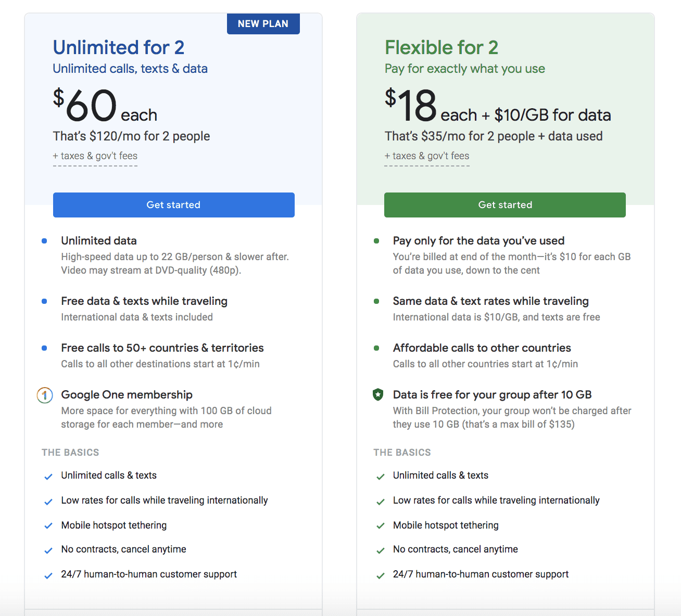Click the green bullet beside Same data & text rates while traveling
Viewport: 681px width, 616px height.
click(x=377, y=301)
